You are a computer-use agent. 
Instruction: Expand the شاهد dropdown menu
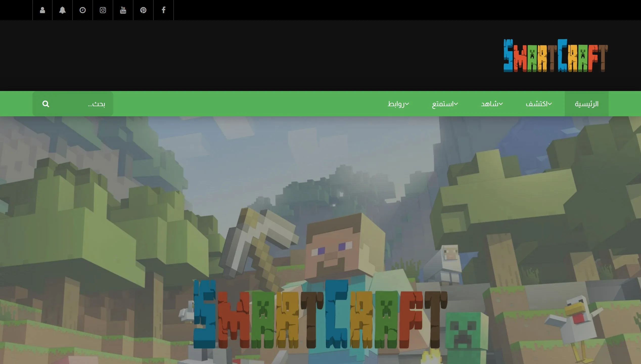pyautogui.click(x=492, y=104)
